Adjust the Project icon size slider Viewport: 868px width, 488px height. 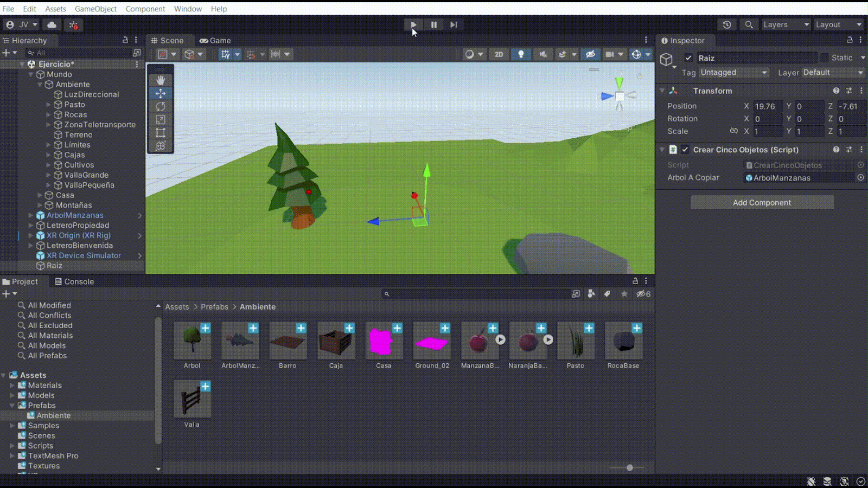629,467
